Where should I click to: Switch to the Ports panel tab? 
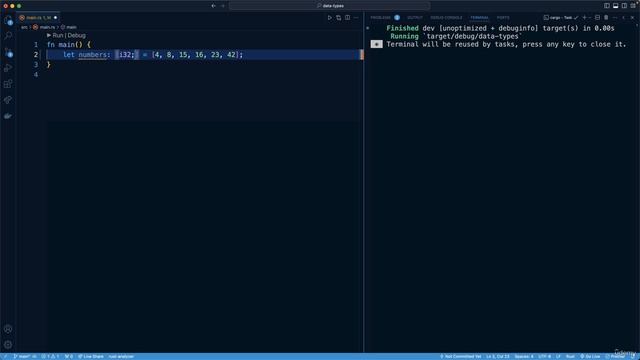tap(503, 18)
